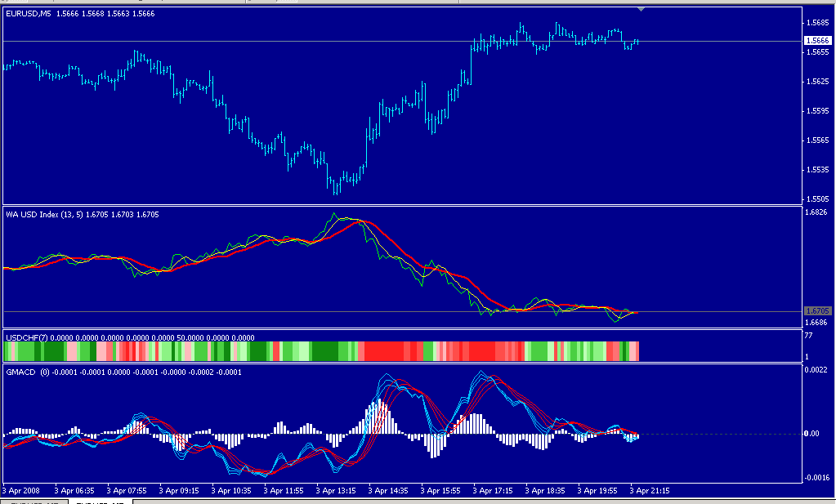Click the 3 Apr 06:35 time label
This screenshot has width=836, height=504.
[x=74, y=490]
